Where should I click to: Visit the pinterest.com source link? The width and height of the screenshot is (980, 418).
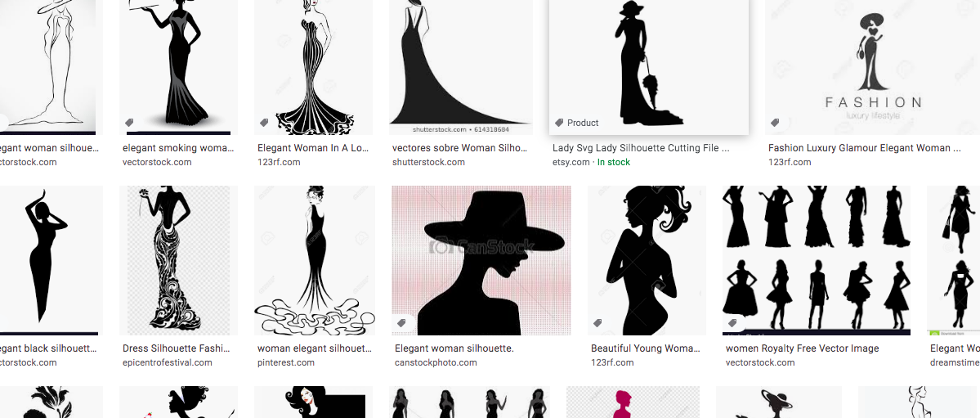[285, 362]
